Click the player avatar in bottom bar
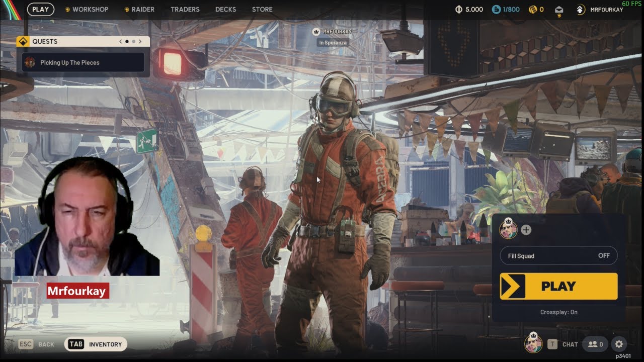This screenshot has height=362, width=644. point(533,343)
